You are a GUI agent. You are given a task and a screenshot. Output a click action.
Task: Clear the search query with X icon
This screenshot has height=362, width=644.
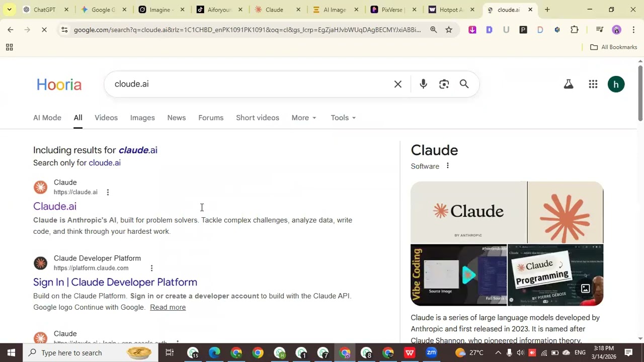[x=398, y=84]
